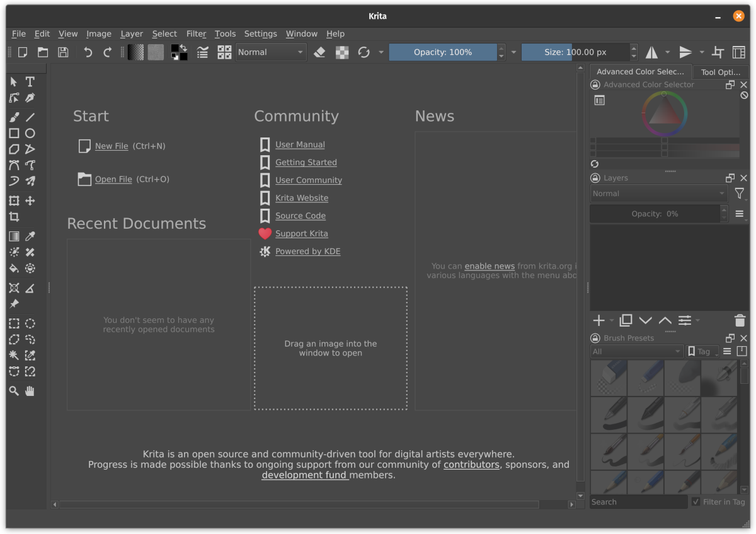Select the Freehand Brush tool
Screen dimensions: 756x534
[x=14, y=117]
